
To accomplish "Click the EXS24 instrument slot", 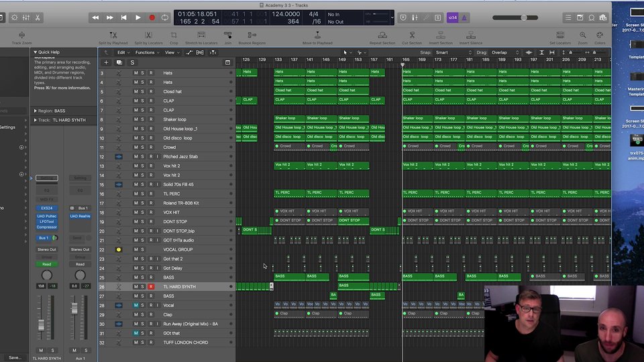I will tap(47, 208).
